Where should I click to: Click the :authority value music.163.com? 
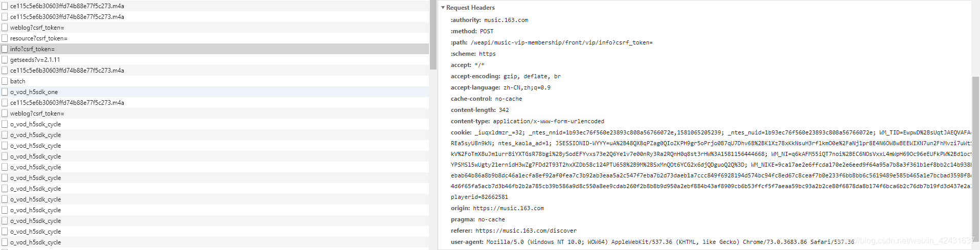[506, 20]
